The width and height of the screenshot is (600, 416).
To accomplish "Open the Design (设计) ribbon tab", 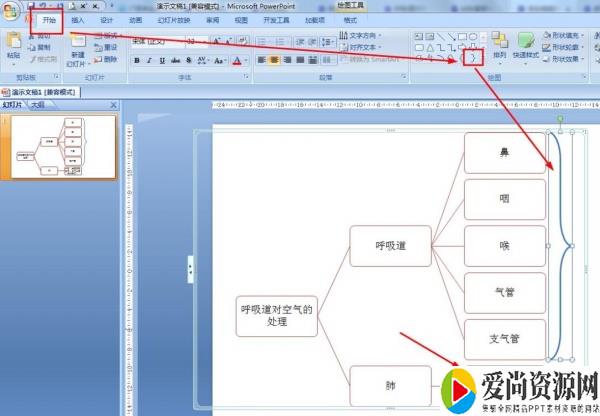I will (106, 19).
